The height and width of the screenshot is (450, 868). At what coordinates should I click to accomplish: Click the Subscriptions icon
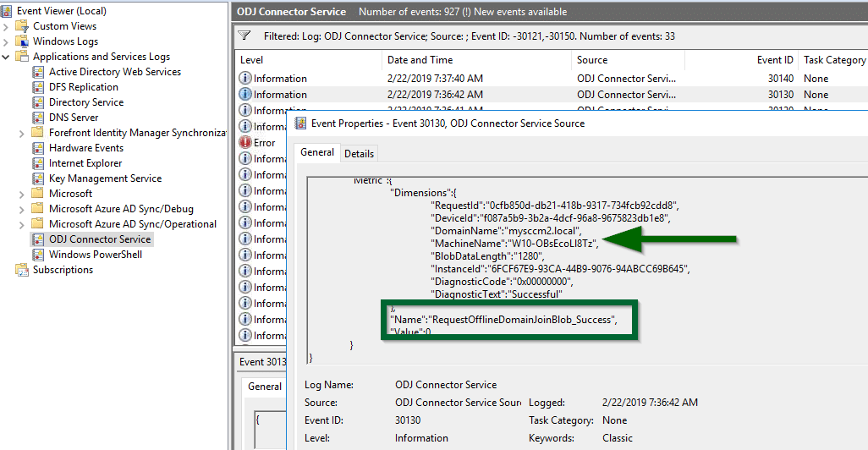[22, 270]
